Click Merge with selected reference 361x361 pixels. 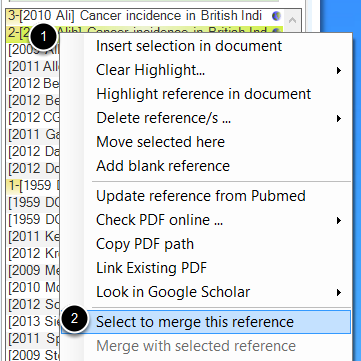[x=196, y=346]
